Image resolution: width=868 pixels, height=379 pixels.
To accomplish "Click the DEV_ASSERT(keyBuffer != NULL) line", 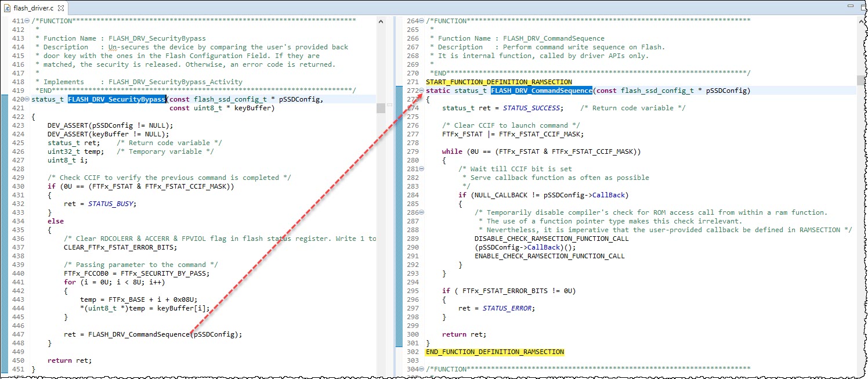I will pos(108,134).
